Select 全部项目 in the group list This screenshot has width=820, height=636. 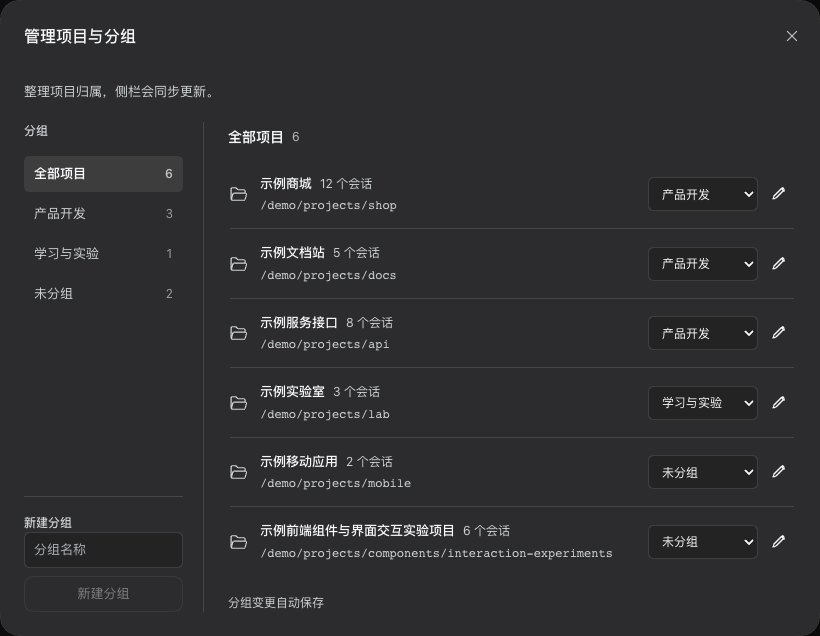[104, 174]
